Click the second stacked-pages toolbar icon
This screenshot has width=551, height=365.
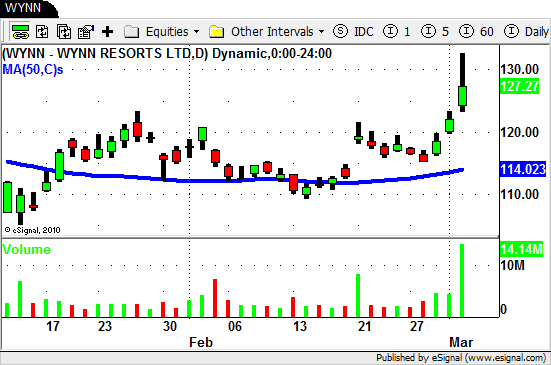point(64,32)
